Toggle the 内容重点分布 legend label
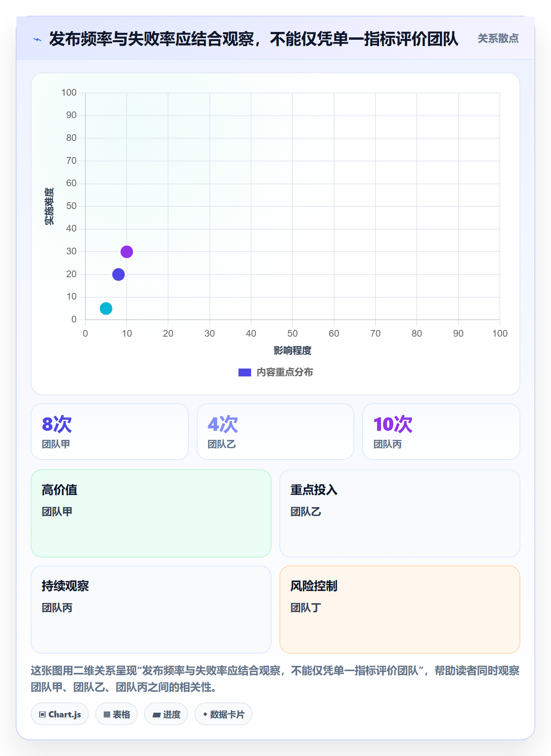This screenshot has height=756, width=551. pos(285,372)
